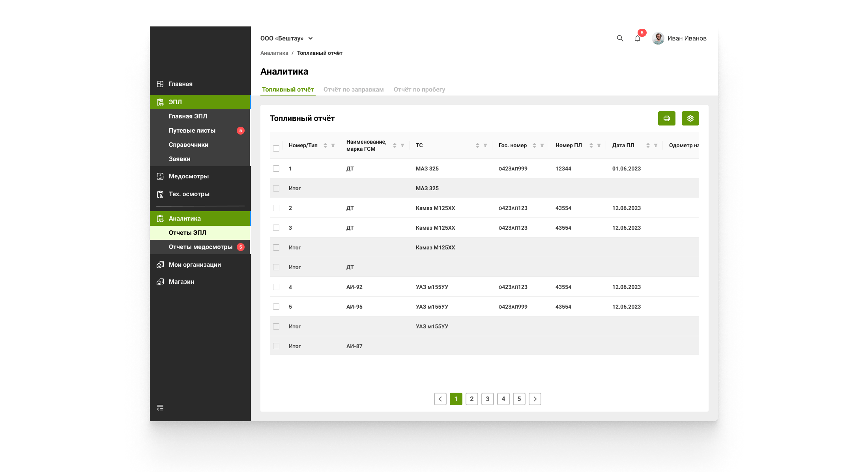Viewport: 868px width, 472px height.
Task: Filter the ТС column
Action: (485, 146)
